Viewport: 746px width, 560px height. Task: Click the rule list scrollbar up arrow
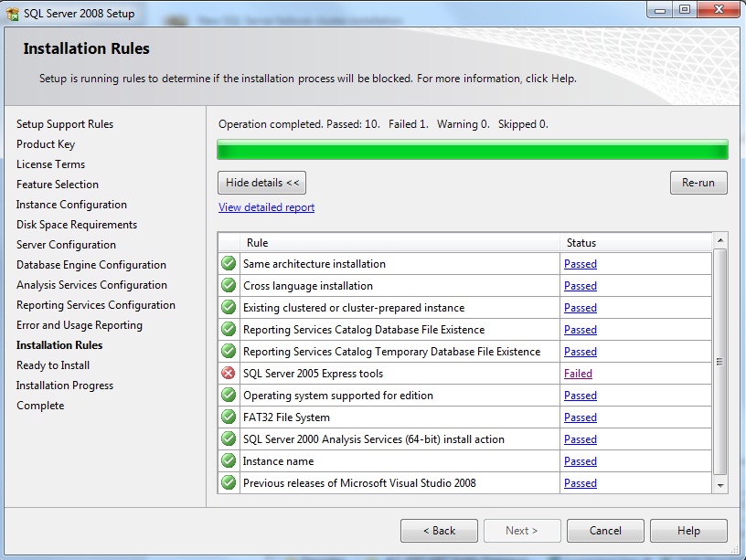[720, 240]
